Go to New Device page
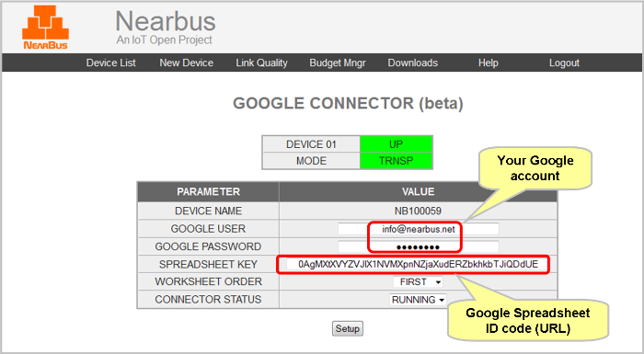The image size is (644, 354). (187, 63)
